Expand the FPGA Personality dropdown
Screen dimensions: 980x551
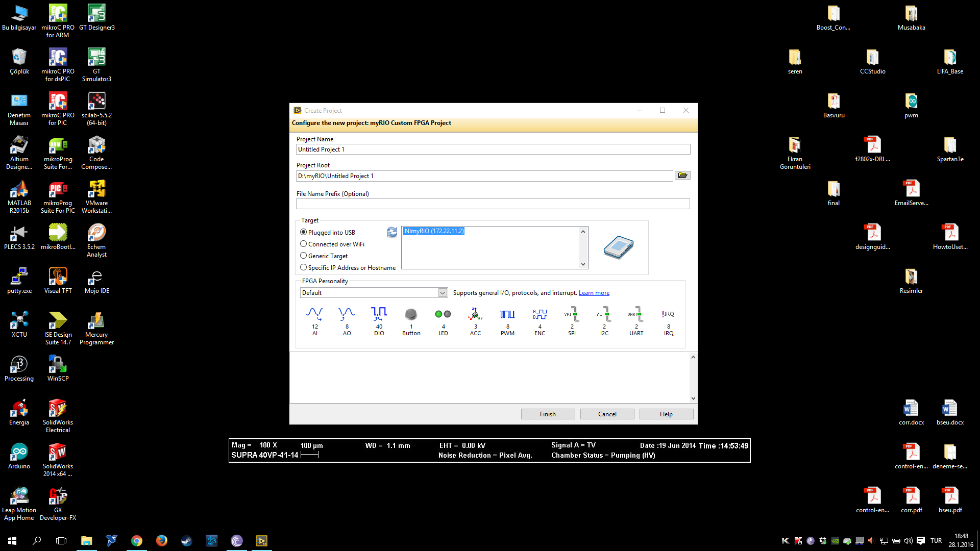coord(443,293)
